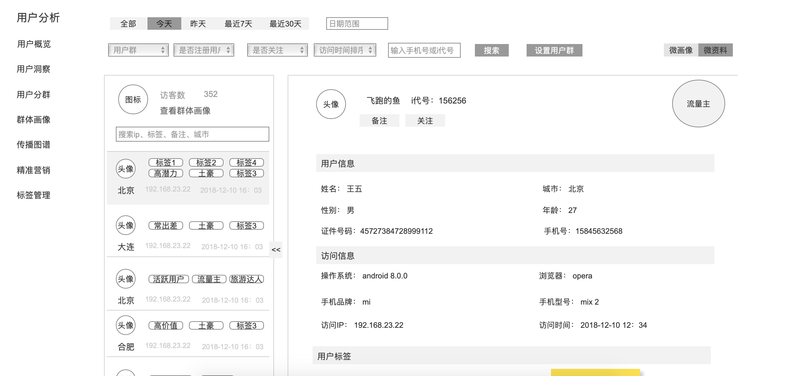Click the 头像 avatar beside the 活跃用户 tag
Screen dimensions: 800x376
(126, 279)
